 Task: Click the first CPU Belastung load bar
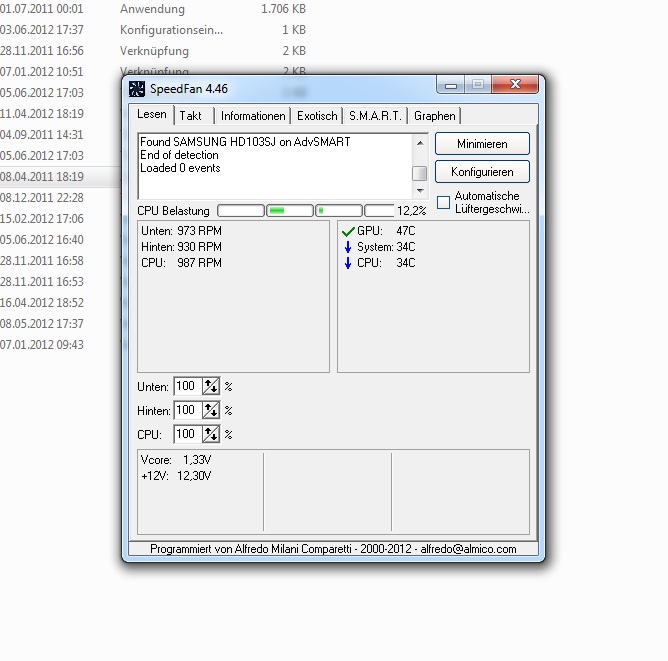[241, 210]
